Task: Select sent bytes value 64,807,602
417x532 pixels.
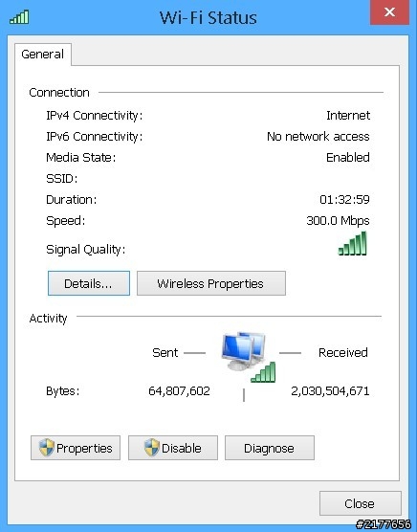Action: 179,391
